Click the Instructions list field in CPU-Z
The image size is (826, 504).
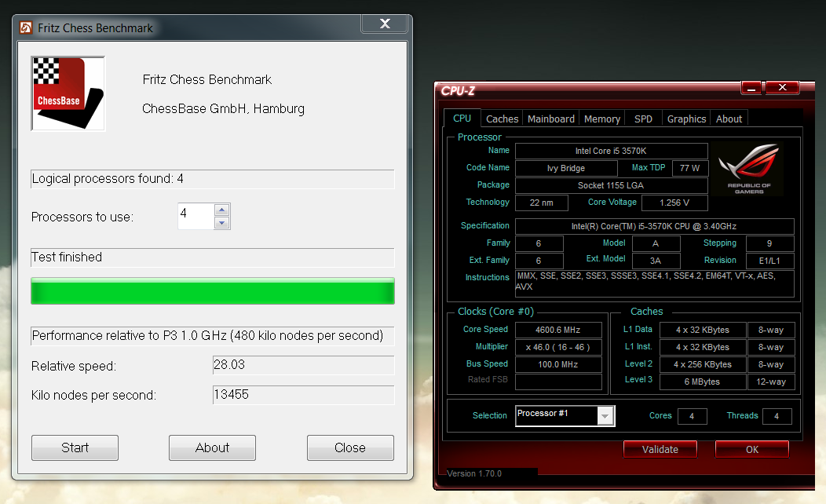(654, 283)
